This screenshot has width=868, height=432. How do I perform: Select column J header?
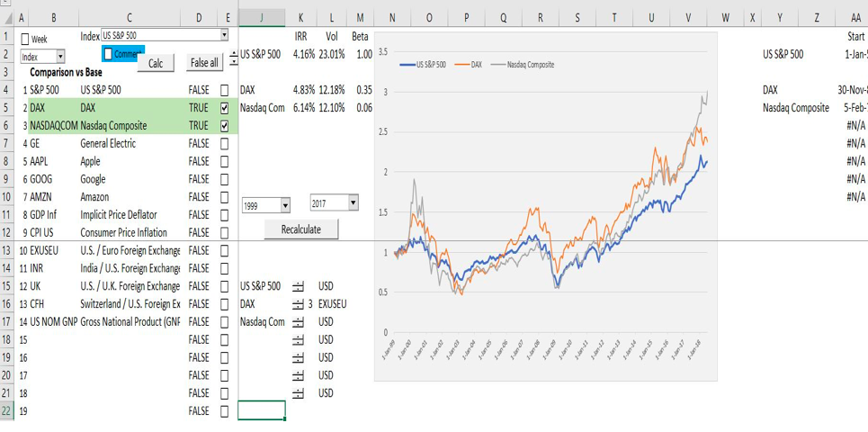(262, 18)
